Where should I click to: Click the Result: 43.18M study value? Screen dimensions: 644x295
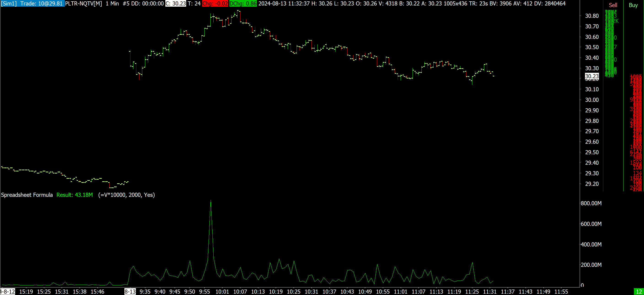(x=75, y=195)
